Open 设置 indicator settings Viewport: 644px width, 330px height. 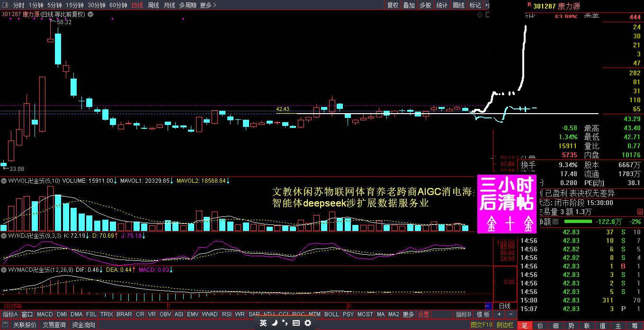tap(423, 314)
